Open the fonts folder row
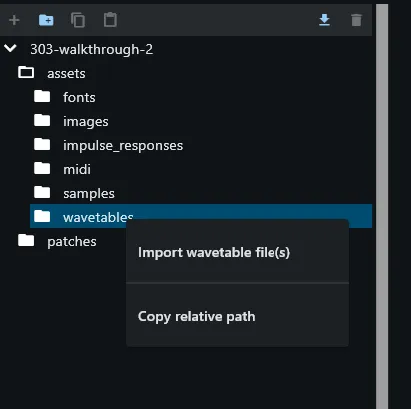Viewport: 411px width, 409px height. tap(201, 98)
